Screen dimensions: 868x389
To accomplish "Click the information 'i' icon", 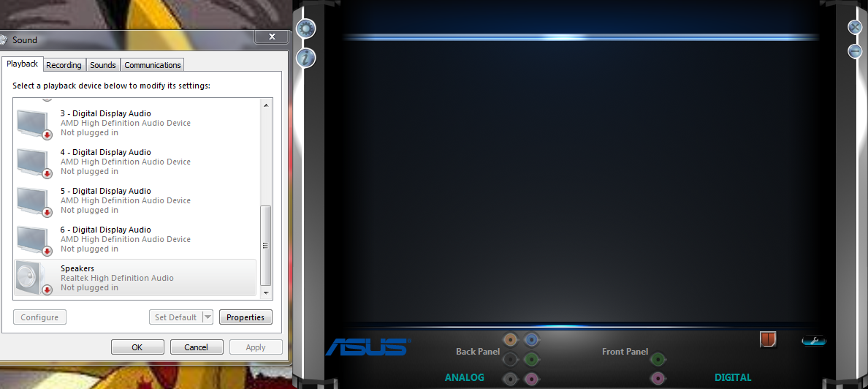I will click(305, 58).
